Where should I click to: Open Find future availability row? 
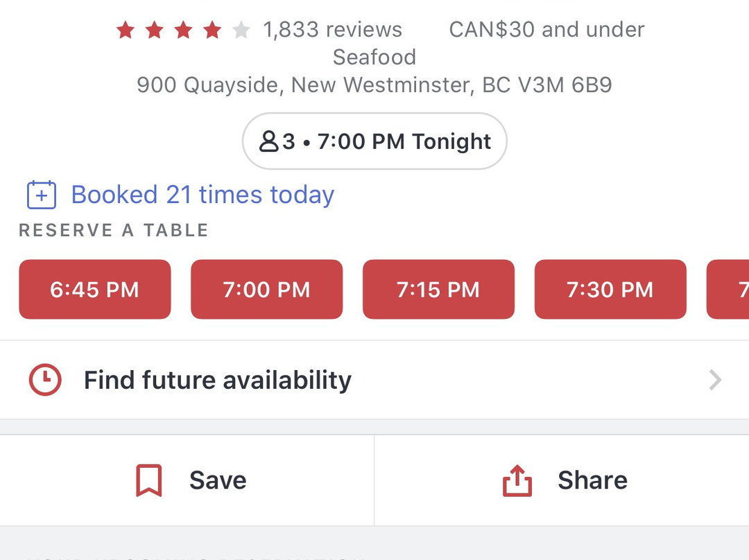click(374, 380)
